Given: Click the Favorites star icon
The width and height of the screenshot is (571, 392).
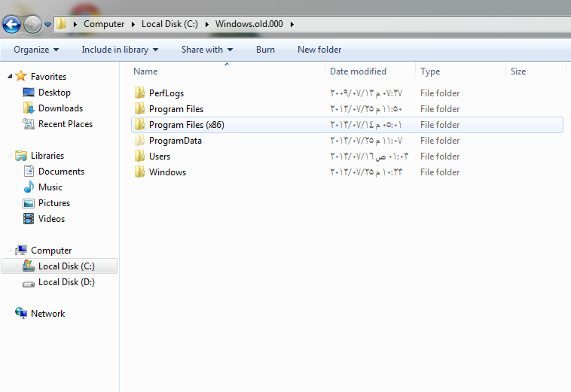Looking at the screenshot, I should point(21,76).
